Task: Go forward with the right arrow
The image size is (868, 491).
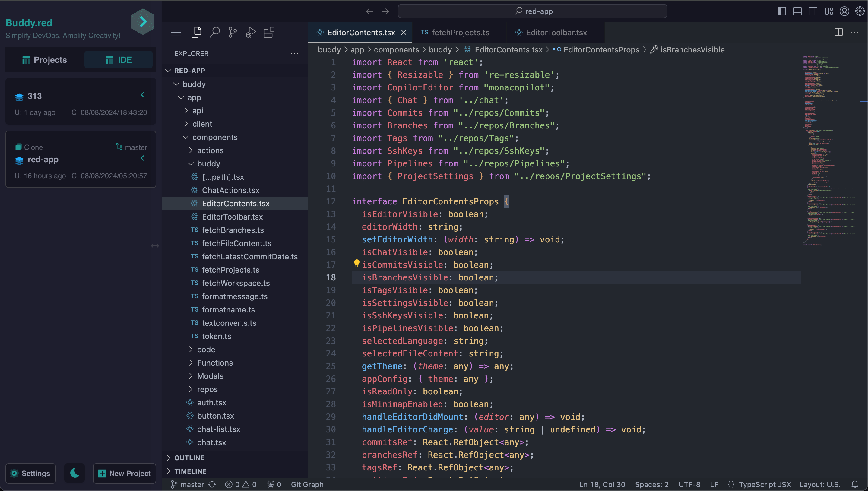Action: point(385,11)
